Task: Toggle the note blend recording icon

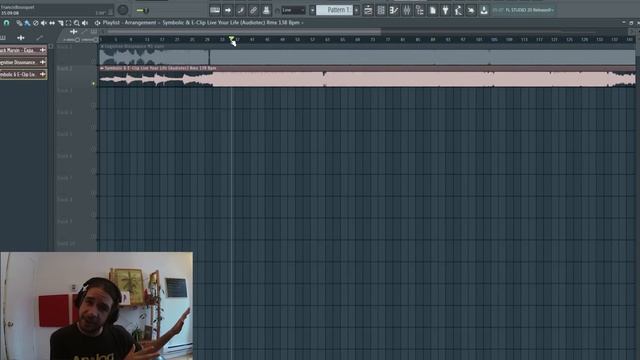Action: point(241,10)
